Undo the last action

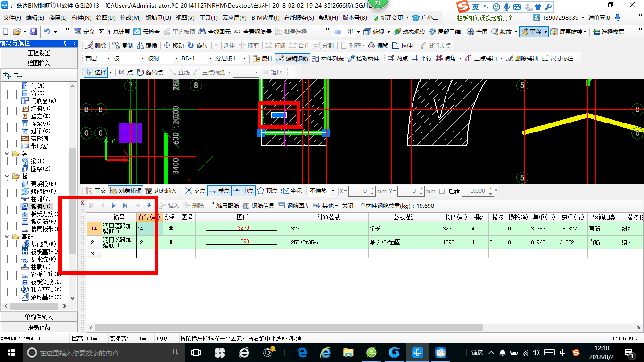tap(47, 32)
